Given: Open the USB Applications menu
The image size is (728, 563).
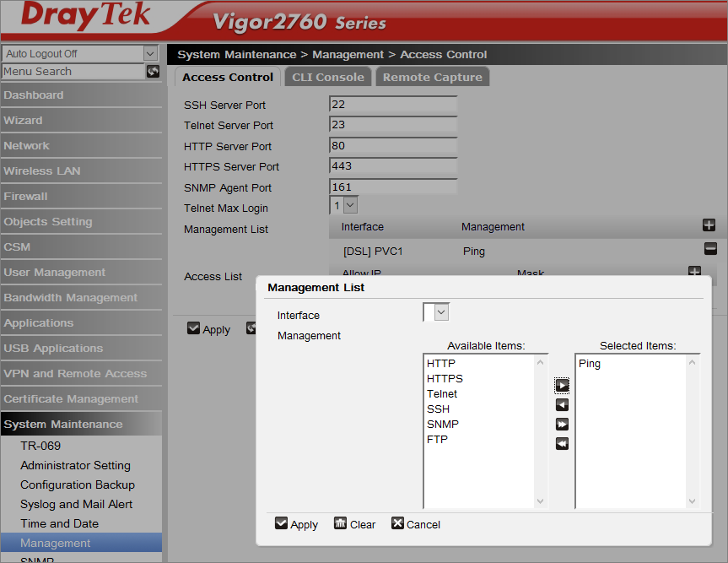Looking at the screenshot, I should tap(81, 349).
